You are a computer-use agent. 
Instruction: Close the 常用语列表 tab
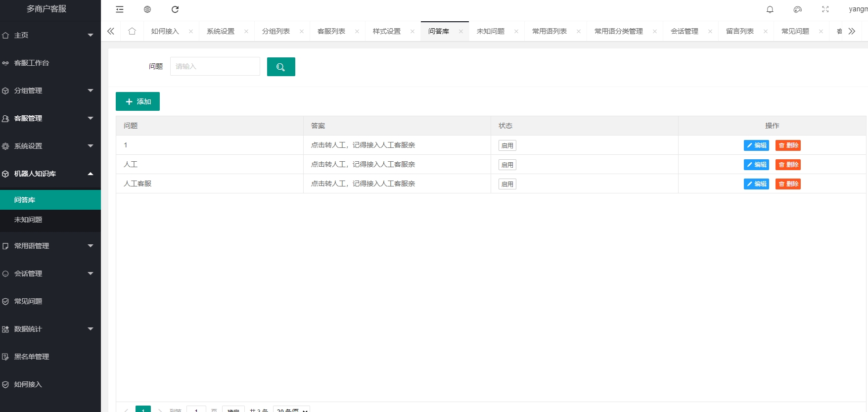579,31
